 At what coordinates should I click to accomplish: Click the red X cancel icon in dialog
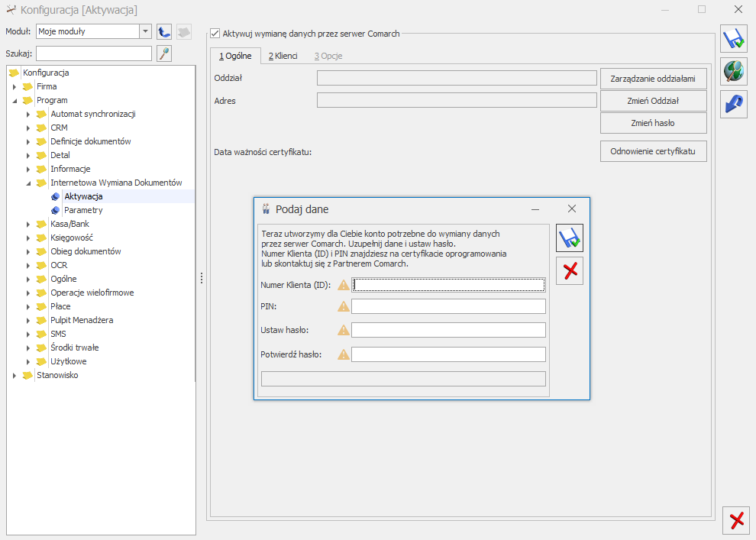pos(570,270)
